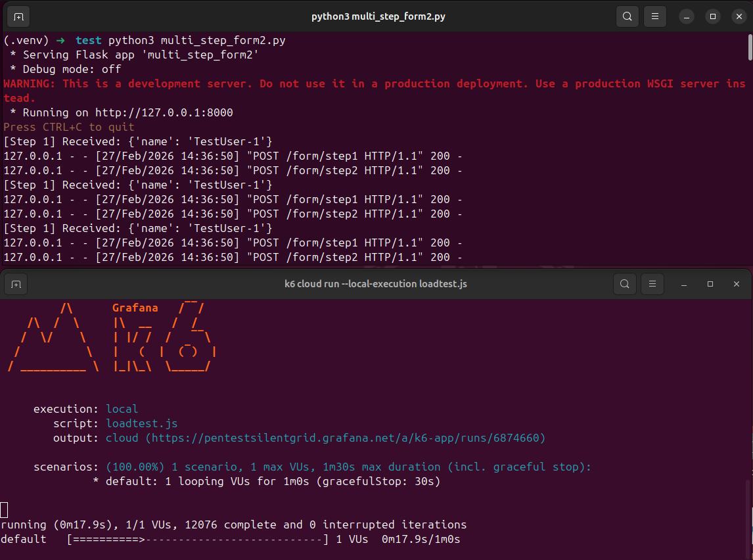The image size is (753, 560).
Task: Click 'default: 1 looping VUs for 1m0s' line
Action: click(x=267, y=481)
